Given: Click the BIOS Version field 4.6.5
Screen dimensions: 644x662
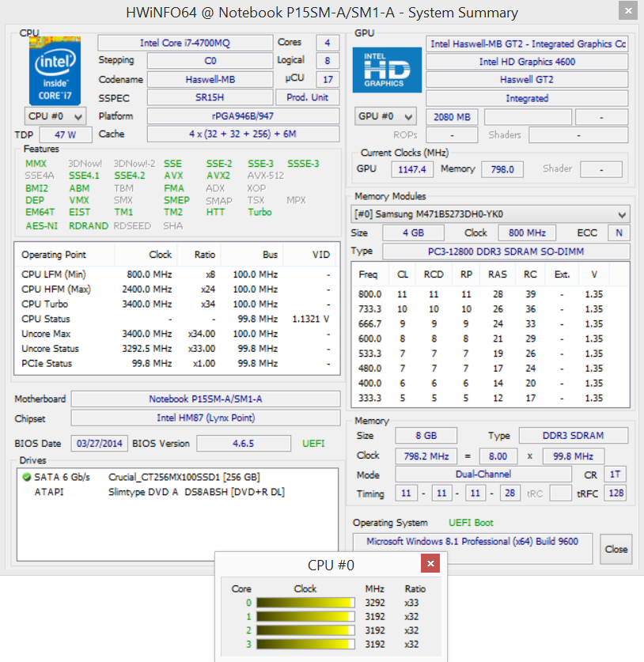Looking at the screenshot, I should tap(244, 443).
